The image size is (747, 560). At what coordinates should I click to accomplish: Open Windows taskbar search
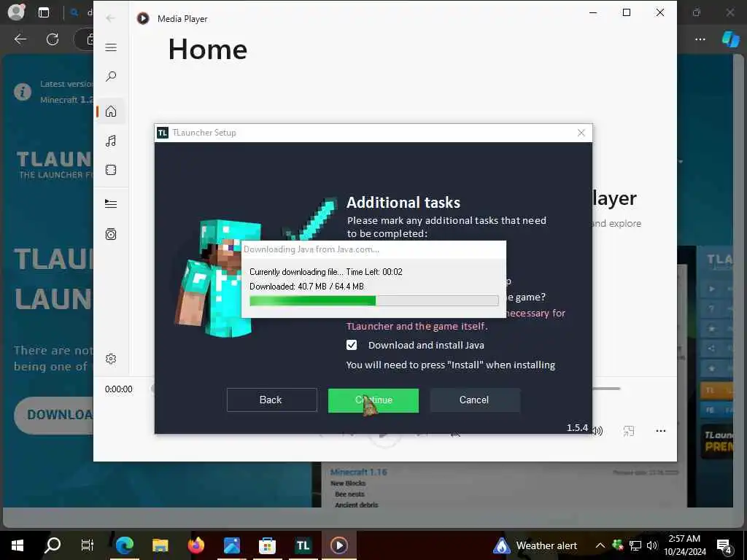tap(53, 545)
